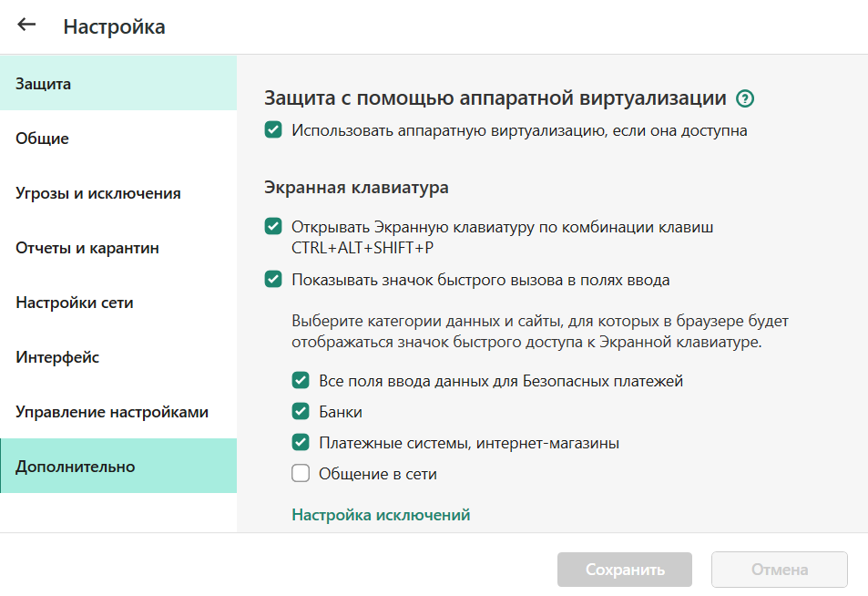This screenshot has height=596, width=868.
Task: Open help for hardware virtualization protection
Action: (746, 99)
